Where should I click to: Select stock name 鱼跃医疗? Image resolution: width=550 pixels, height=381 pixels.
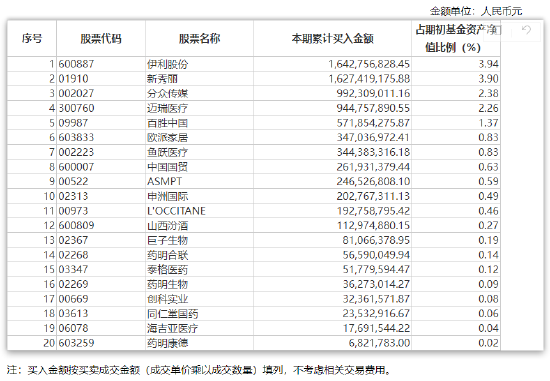pyautogui.click(x=168, y=152)
